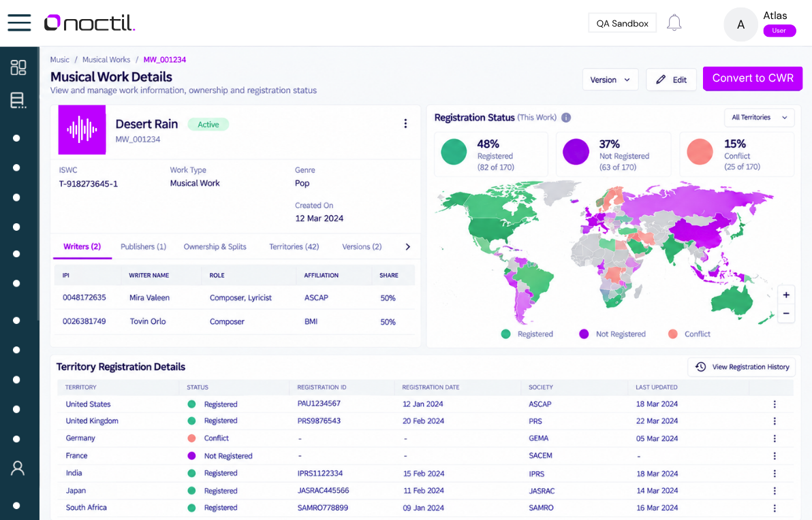Click registration ID JASRAC445566
812x520 pixels.
click(323, 491)
